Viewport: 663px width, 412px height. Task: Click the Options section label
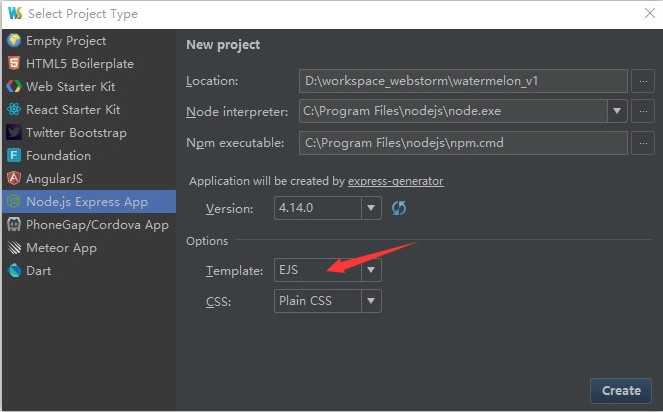click(x=207, y=241)
